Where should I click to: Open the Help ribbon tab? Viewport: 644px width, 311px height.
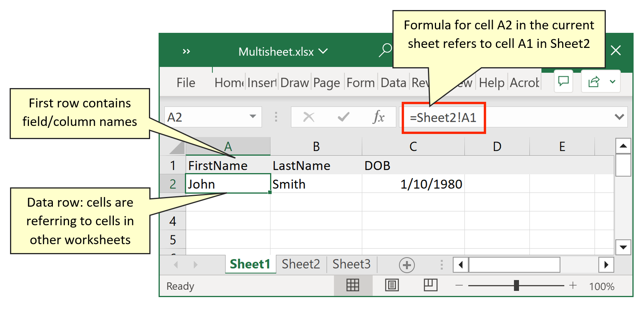[x=492, y=83]
